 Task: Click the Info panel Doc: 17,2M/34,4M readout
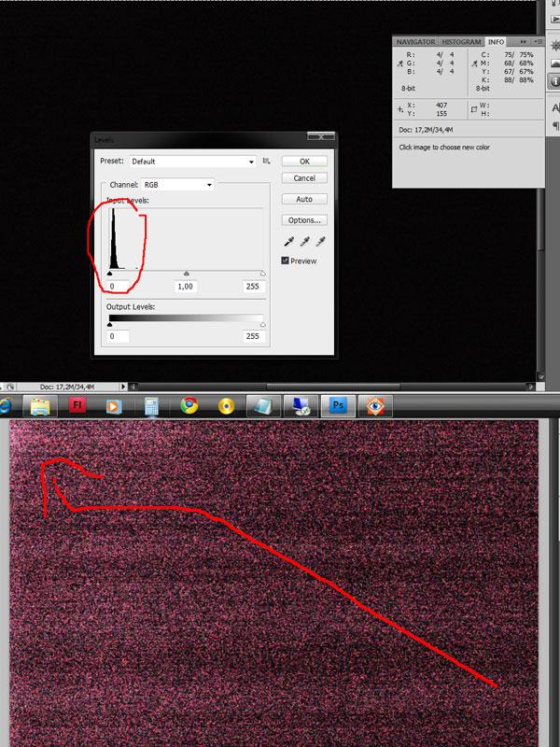pyautogui.click(x=426, y=130)
